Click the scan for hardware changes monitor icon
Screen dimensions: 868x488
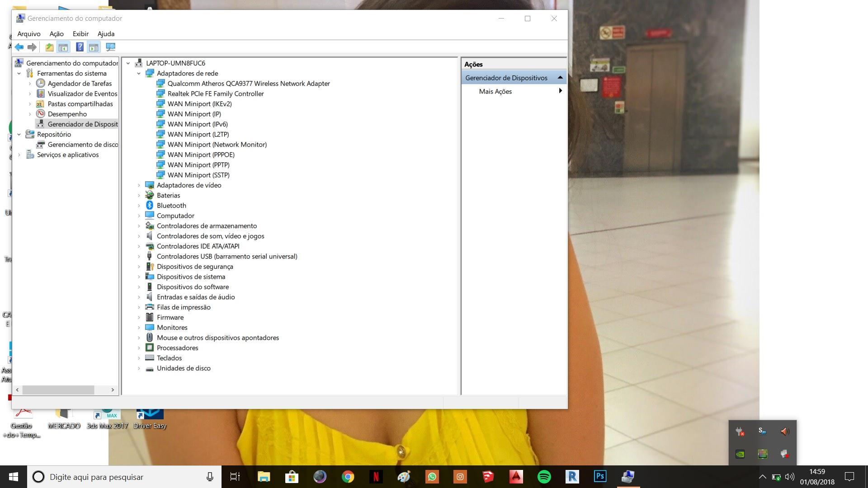pyautogui.click(x=110, y=47)
